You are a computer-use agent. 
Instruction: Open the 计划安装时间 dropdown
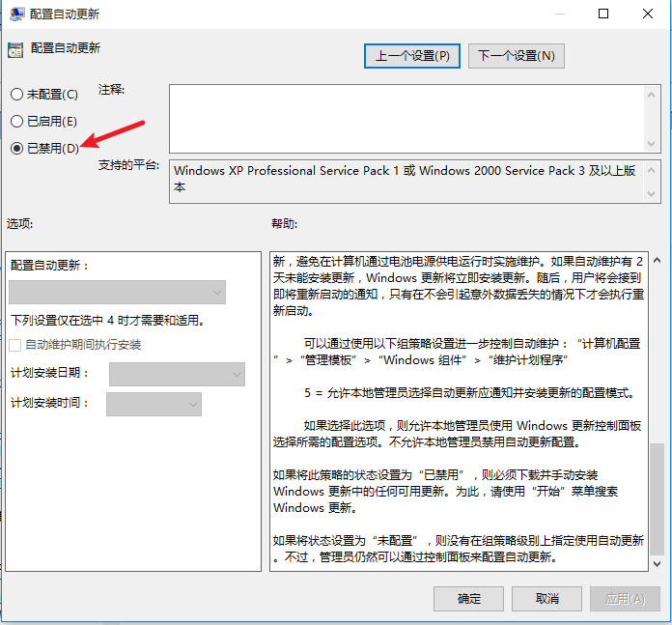point(154,404)
